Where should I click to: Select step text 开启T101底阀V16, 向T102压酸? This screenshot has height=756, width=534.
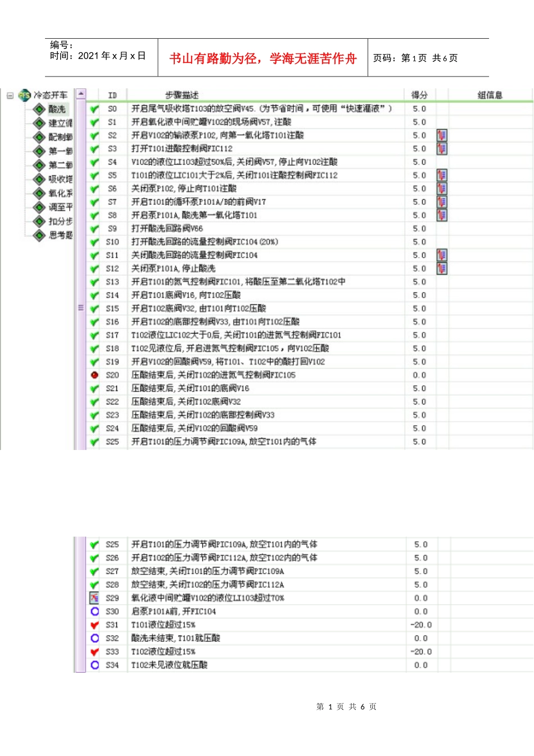(x=186, y=295)
